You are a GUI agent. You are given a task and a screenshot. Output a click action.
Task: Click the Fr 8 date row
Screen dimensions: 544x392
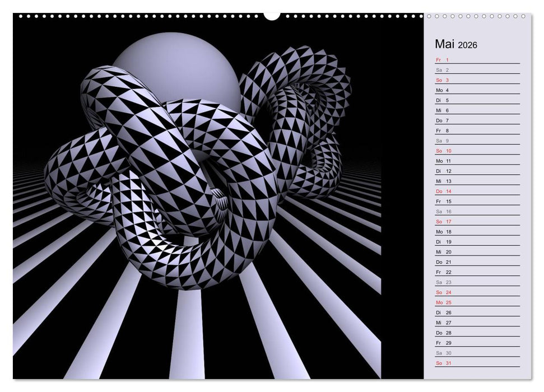pos(477,130)
